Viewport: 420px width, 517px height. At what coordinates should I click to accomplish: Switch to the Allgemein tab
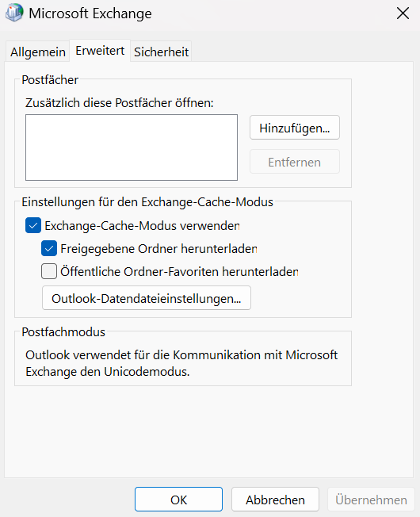38,52
